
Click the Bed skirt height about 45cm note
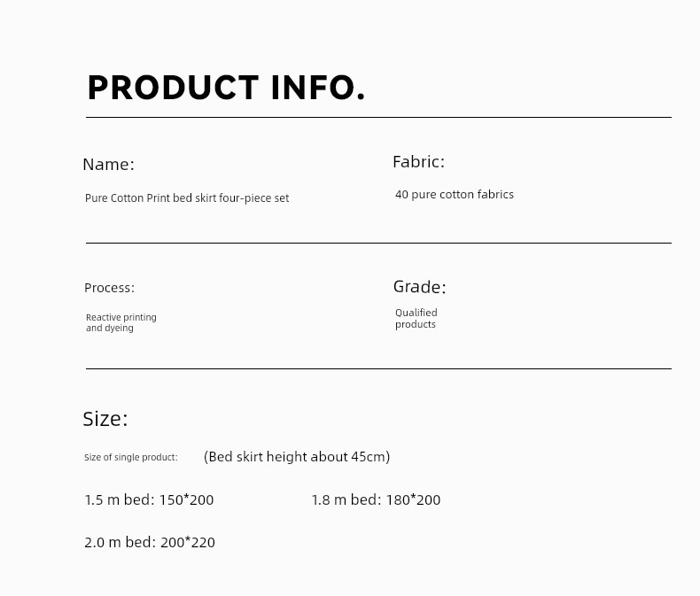[x=297, y=457]
